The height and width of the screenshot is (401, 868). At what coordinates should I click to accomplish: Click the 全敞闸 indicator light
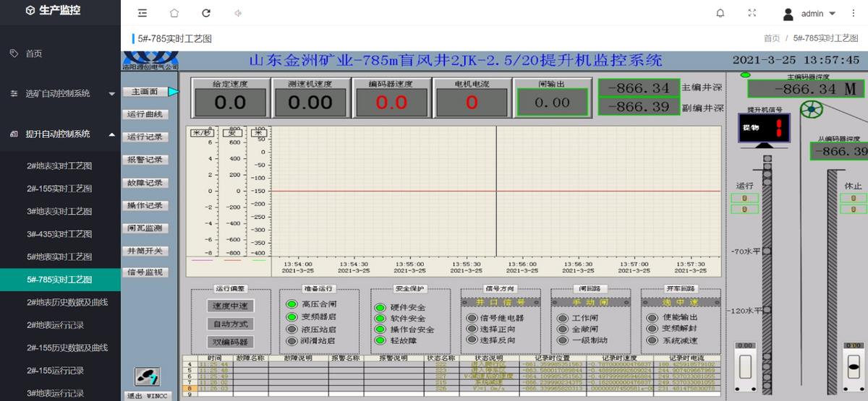coord(562,329)
